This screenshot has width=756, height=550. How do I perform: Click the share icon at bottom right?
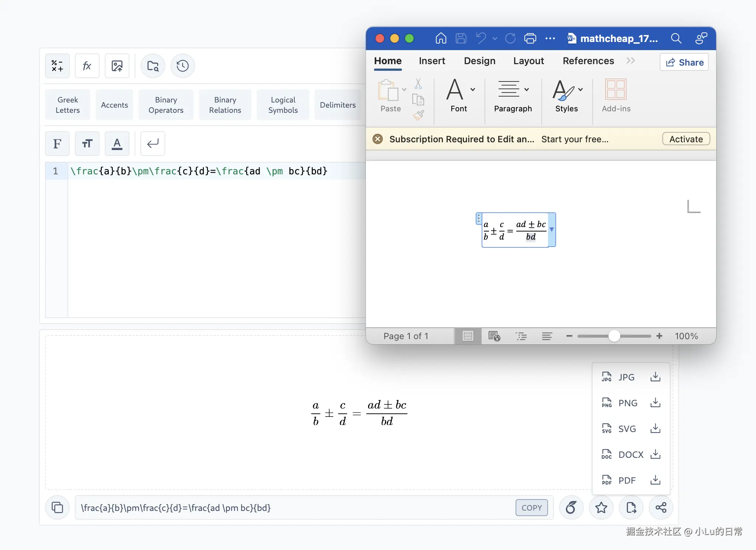[661, 508]
